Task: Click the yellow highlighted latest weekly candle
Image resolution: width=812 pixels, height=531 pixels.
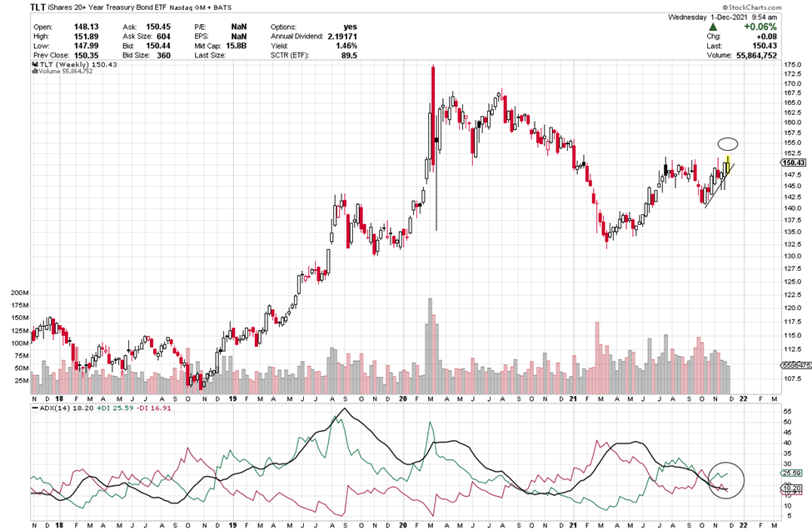Action: click(x=728, y=164)
